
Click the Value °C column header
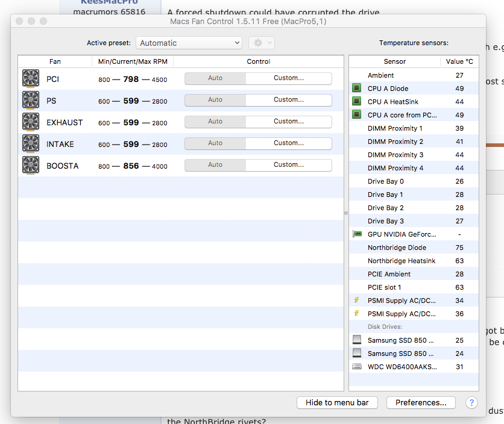pyautogui.click(x=459, y=61)
